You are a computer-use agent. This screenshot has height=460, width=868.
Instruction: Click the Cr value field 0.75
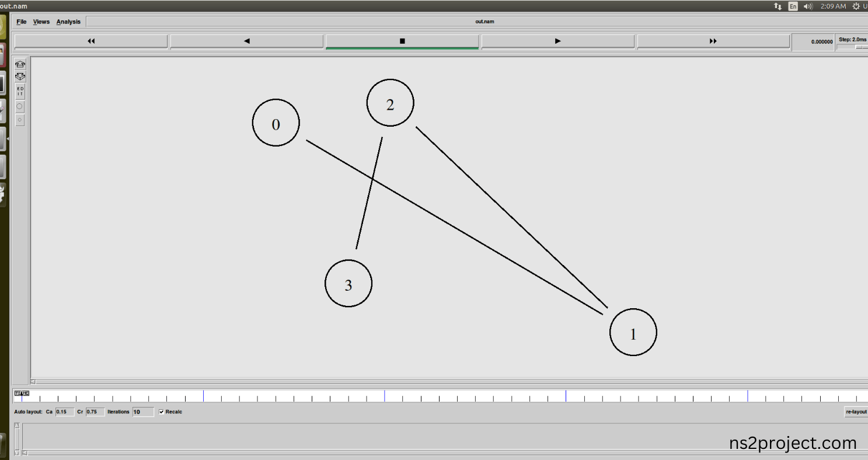click(95, 412)
